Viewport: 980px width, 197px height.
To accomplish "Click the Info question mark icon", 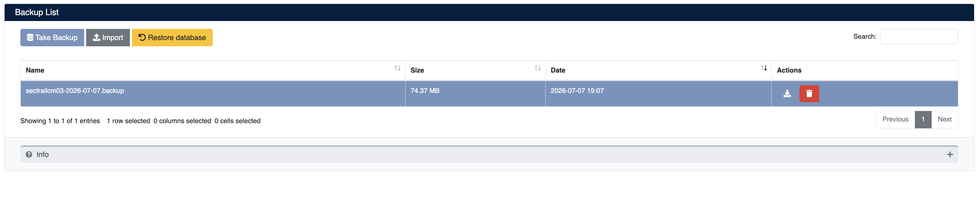I will click(29, 155).
